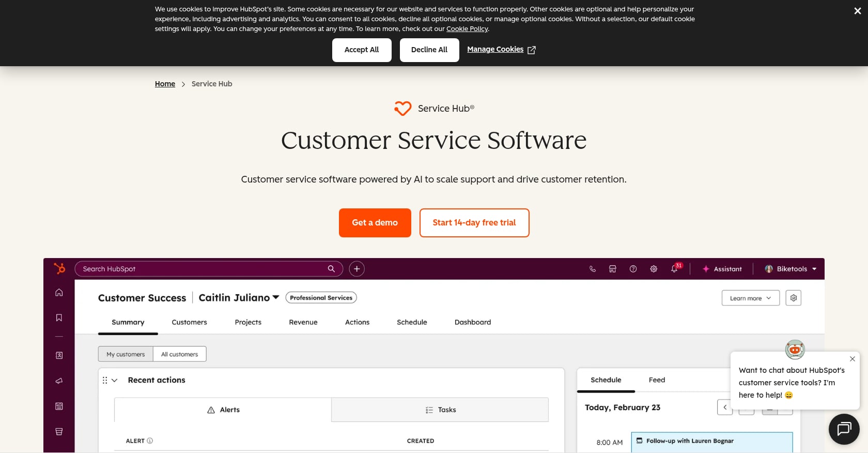Image resolution: width=868 pixels, height=453 pixels.
Task: Click the search magnifier icon
Action: tap(331, 269)
